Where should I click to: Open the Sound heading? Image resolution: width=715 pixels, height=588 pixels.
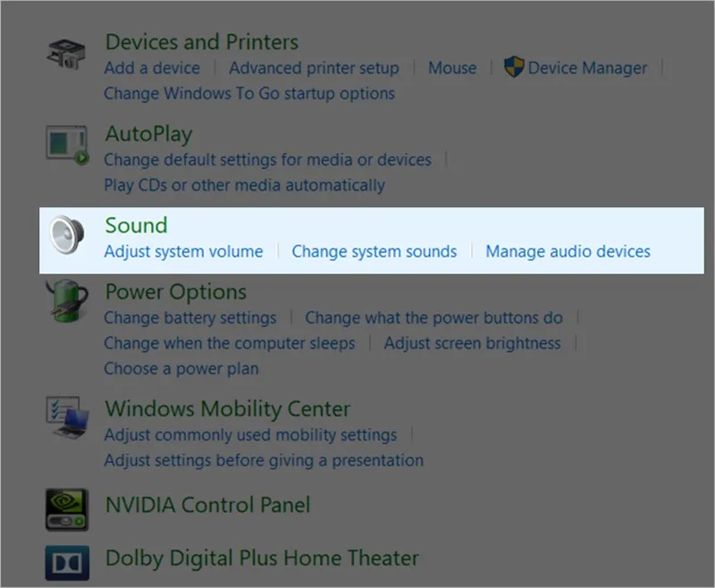point(136,225)
